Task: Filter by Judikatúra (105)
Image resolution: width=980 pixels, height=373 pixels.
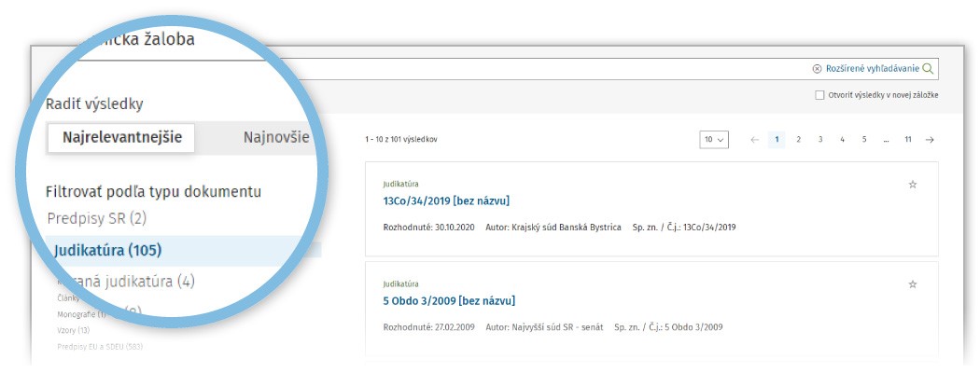Action: pyautogui.click(x=107, y=250)
